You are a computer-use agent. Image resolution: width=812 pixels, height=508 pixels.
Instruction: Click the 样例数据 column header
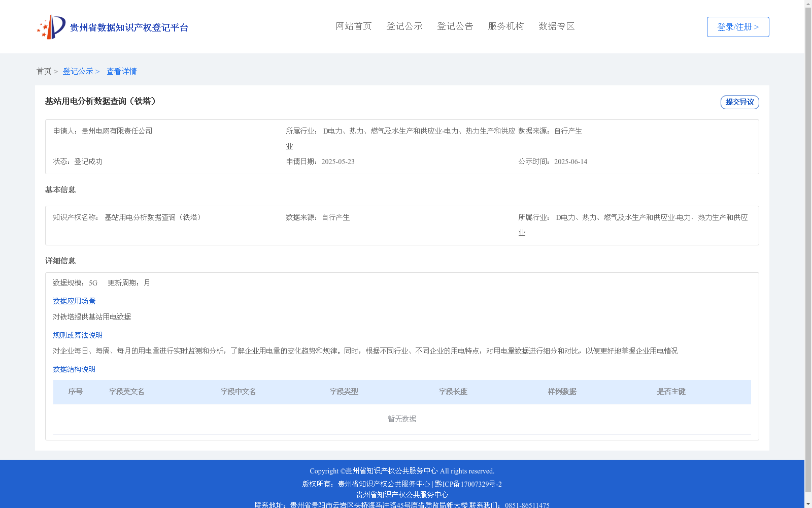tap(562, 392)
